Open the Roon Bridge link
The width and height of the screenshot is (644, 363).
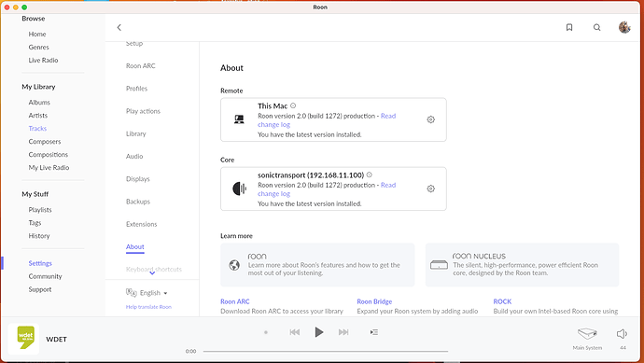[x=374, y=301]
